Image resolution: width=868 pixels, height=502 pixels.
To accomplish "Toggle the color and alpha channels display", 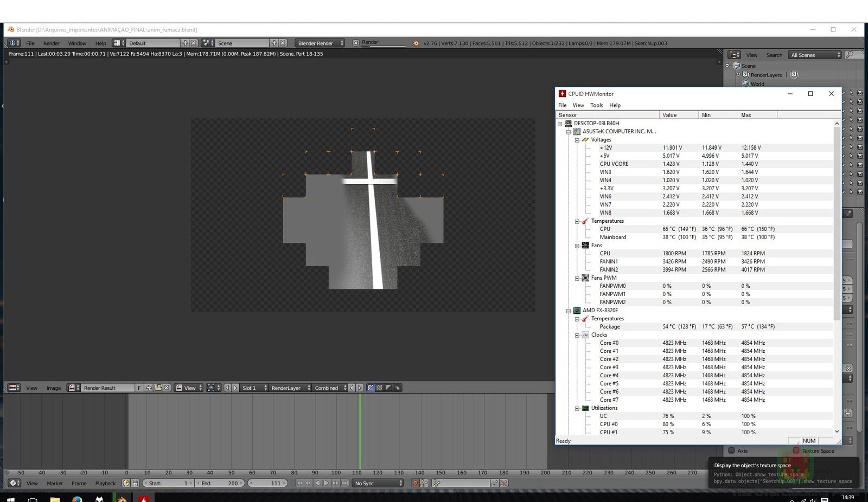I will click(371, 388).
